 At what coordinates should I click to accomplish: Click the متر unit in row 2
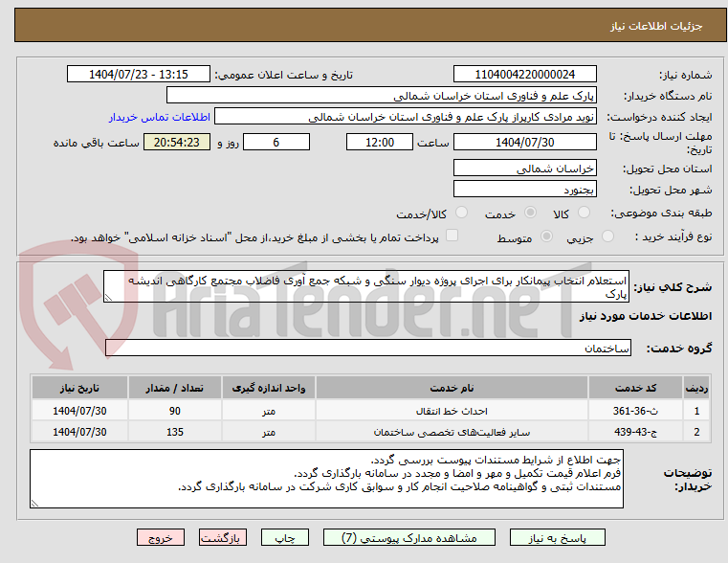[x=269, y=432]
